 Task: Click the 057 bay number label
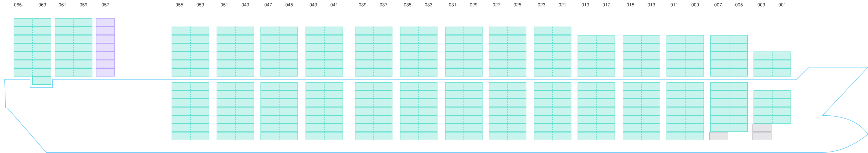click(105, 5)
